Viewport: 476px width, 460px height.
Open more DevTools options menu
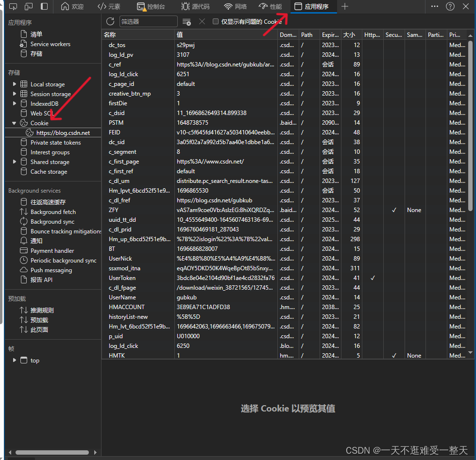(x=436, y=6)
